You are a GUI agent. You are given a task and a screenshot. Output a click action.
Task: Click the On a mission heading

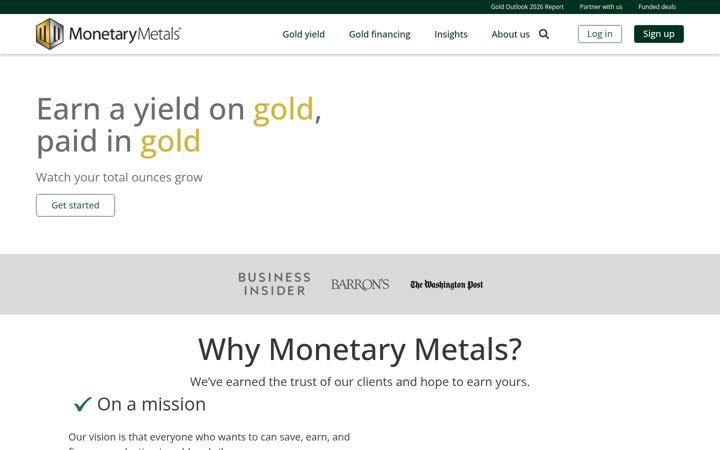pos(152,405)
